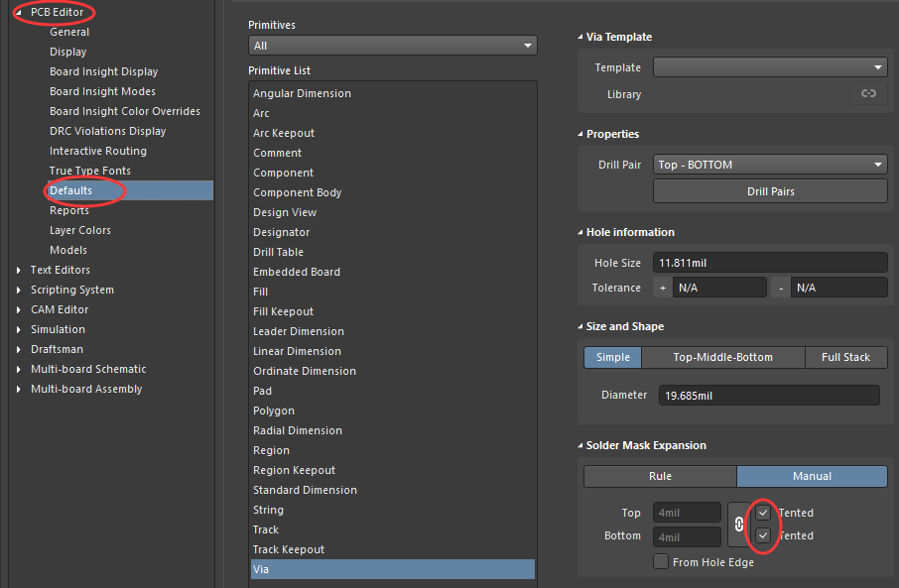
Task: Select Angular Dimension primitive
Action: 393,93
